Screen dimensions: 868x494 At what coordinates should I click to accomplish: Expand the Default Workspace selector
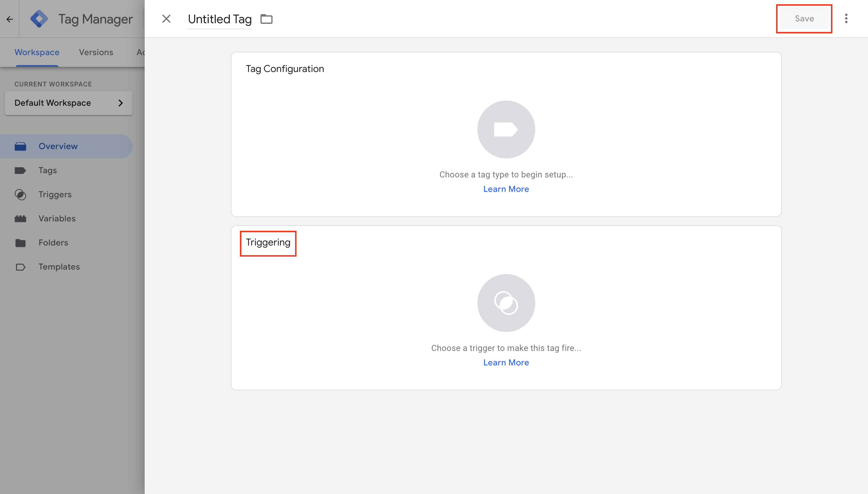click(x=69, y=103)
